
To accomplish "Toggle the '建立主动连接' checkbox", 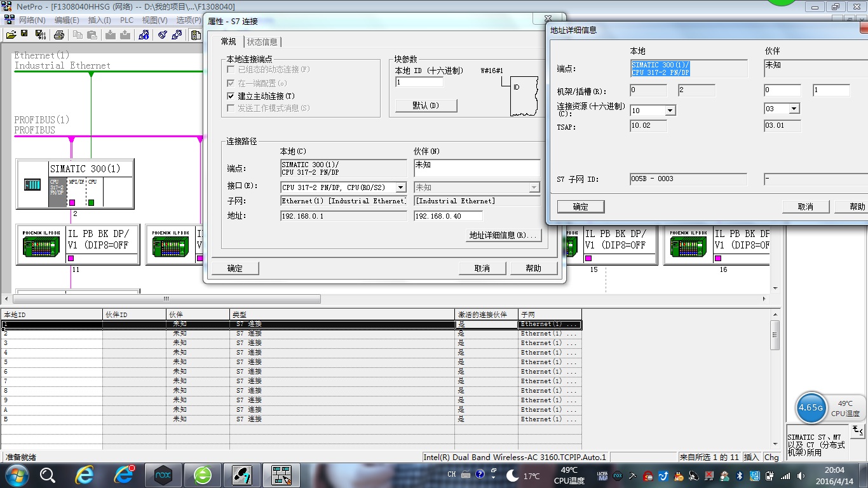I will 231,96.
